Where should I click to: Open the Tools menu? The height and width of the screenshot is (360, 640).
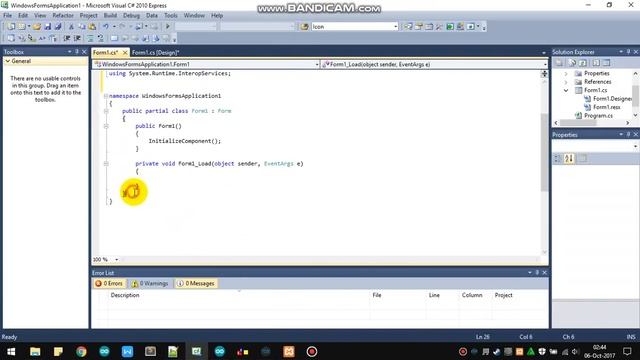[x=171, y=16]
